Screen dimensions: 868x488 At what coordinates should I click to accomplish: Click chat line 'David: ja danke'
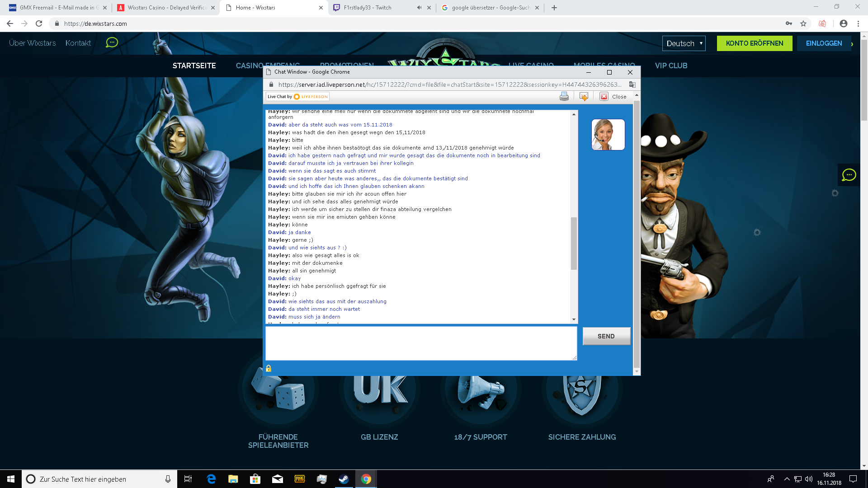289,232
